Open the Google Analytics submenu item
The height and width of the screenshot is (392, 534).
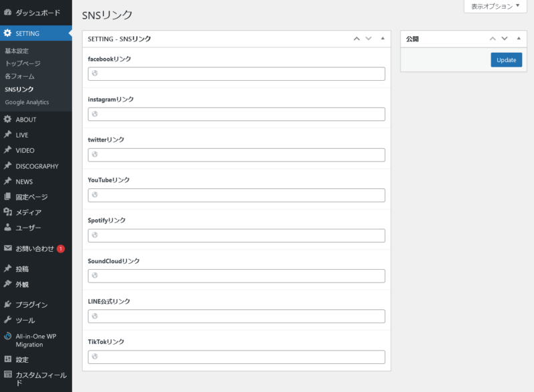pyautogui.click(x=27, y=102)
